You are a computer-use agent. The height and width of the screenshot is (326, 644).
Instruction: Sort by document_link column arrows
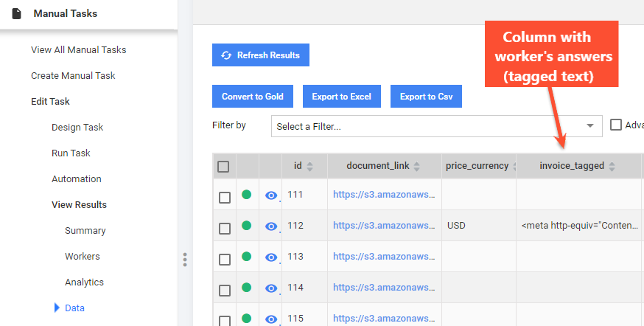[x=416, y=167]
